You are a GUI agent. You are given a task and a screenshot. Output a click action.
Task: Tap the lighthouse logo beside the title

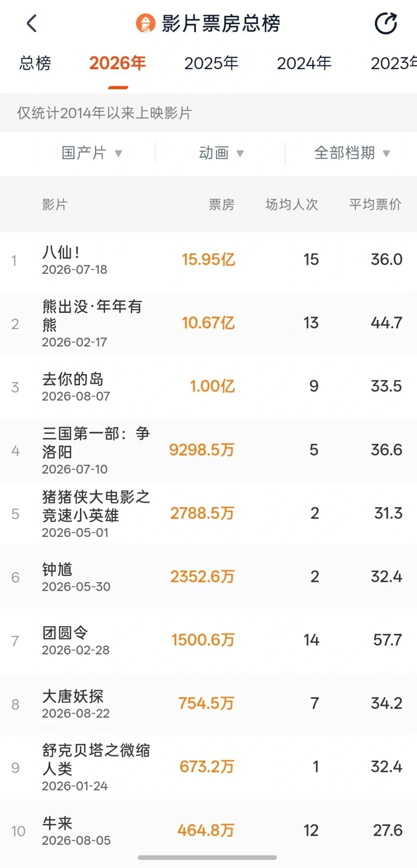[146, 23]
